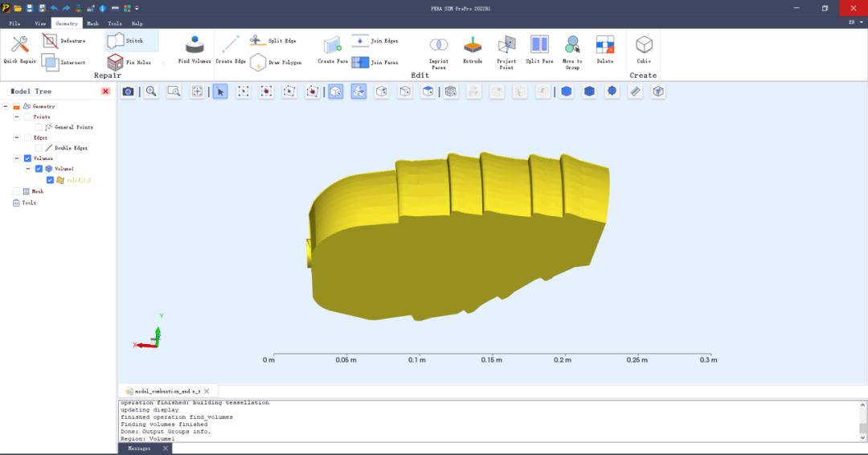Toggle the Geometry root checkbox
The width and height of the screenshot is (868, 455).
pyautogui.click(x=17, y=106)
